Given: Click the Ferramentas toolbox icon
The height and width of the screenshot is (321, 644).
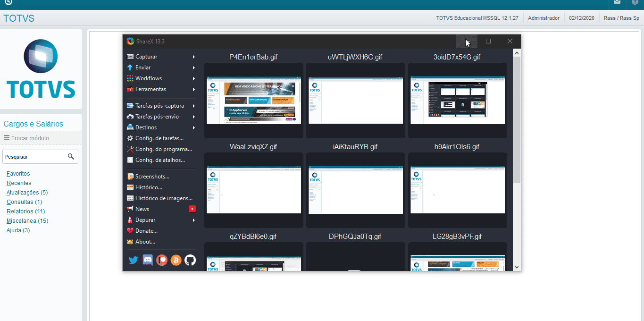Looking at the screenshot, I should (130, 89).
